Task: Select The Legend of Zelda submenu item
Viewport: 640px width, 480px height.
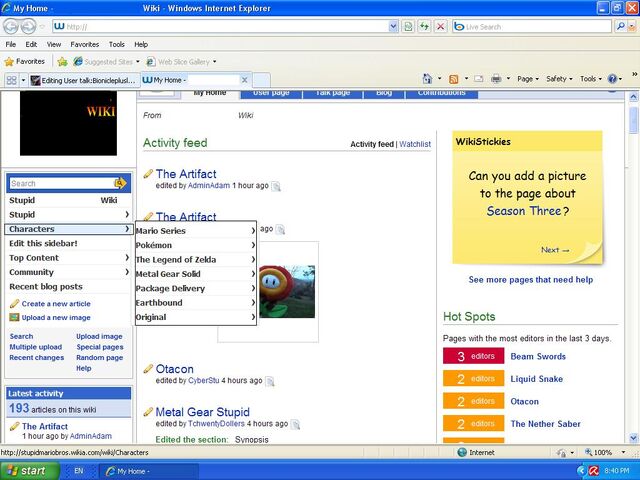Action: pos(196,260)
